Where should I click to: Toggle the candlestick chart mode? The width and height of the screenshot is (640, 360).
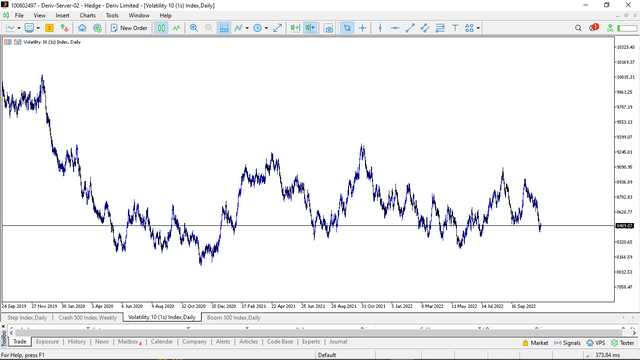point(162,28)
